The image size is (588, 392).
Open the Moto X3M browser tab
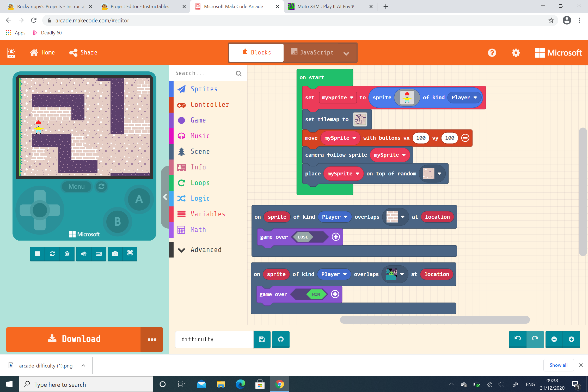click(326, 6)
